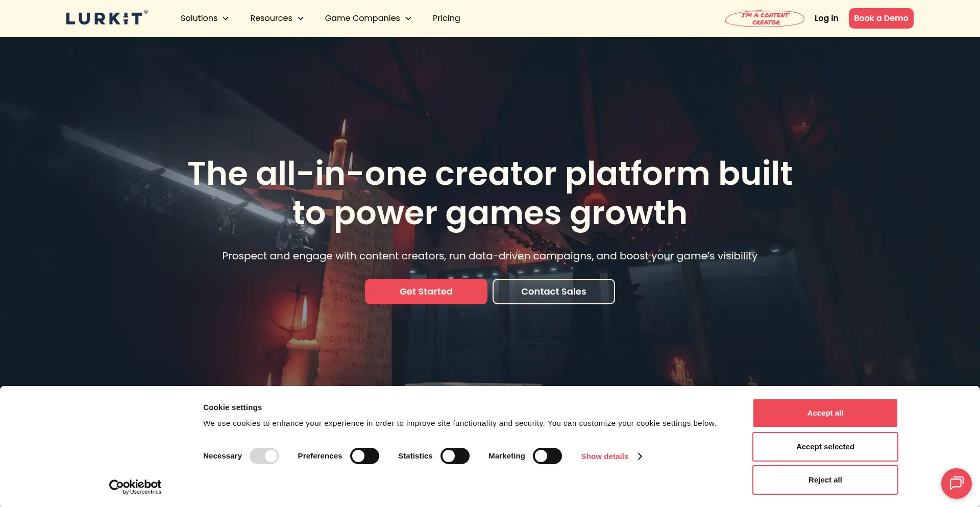Image resolution: width=980 pixels, height=507 pixels.
Task: Click the Contact Sales button
Action: tap(553, 292)
